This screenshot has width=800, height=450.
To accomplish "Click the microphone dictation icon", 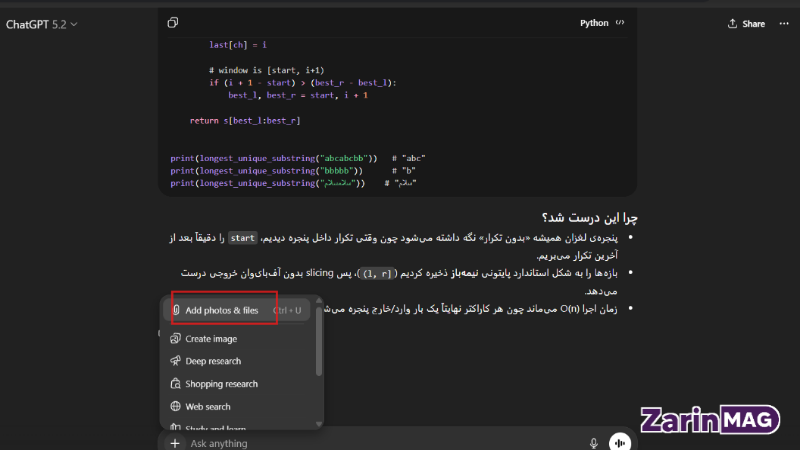I will point(594,443).
